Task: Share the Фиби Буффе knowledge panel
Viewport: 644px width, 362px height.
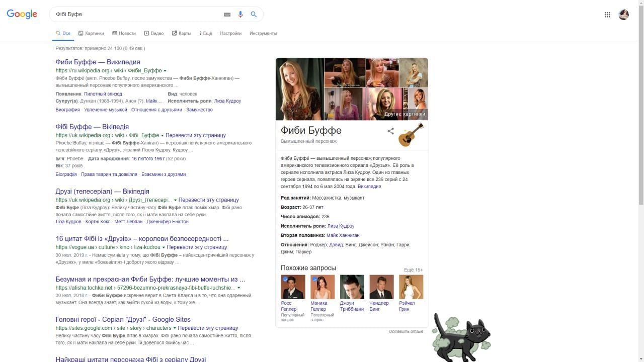Action: (x=390, y=131)
